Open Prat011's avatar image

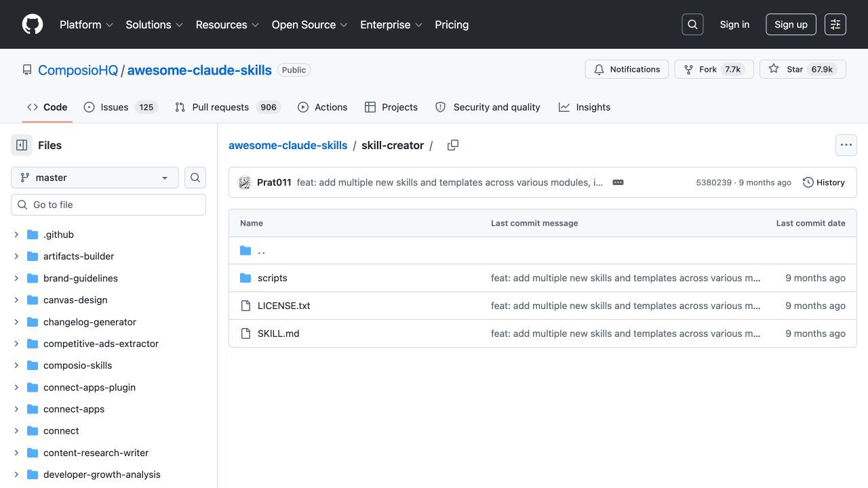(245, 182)
